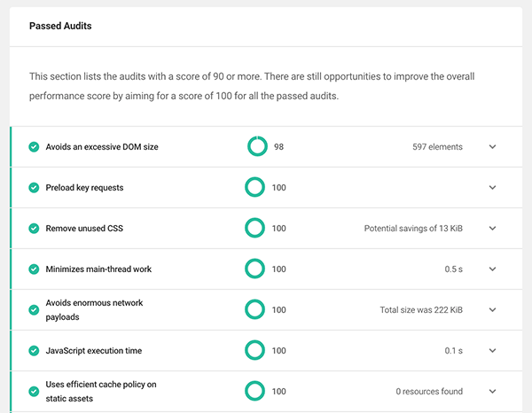Click the green check icon for Minimizes main-thread work
Viewport: 532px width, 413px height.
click(x=34, y=269)
